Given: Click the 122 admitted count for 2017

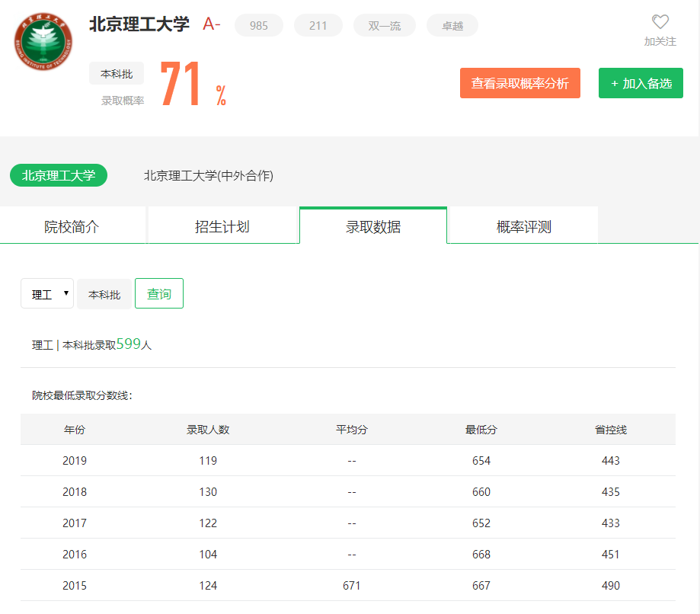Looking at the screenshot, I should click(x=208, y=523).
